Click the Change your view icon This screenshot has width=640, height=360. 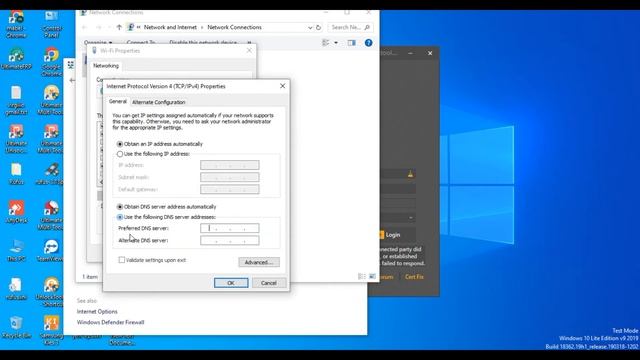point(326,43)
